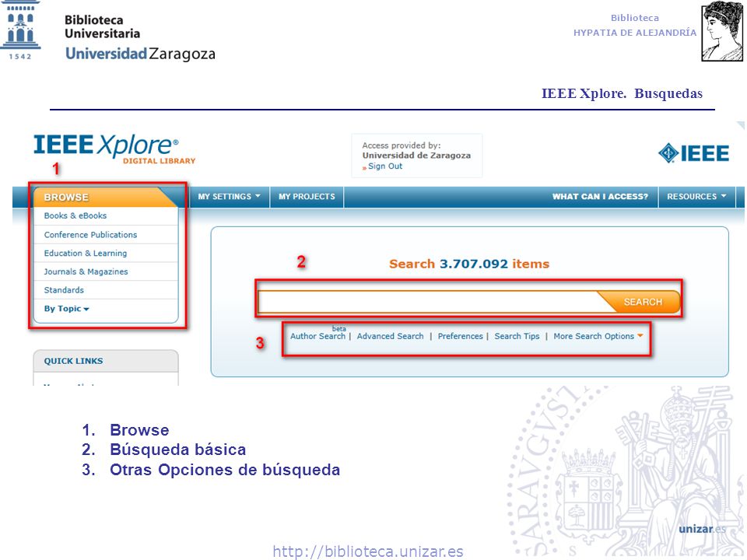Open Author Search beta
The image size is (747, 560).
tap(317, 335)
